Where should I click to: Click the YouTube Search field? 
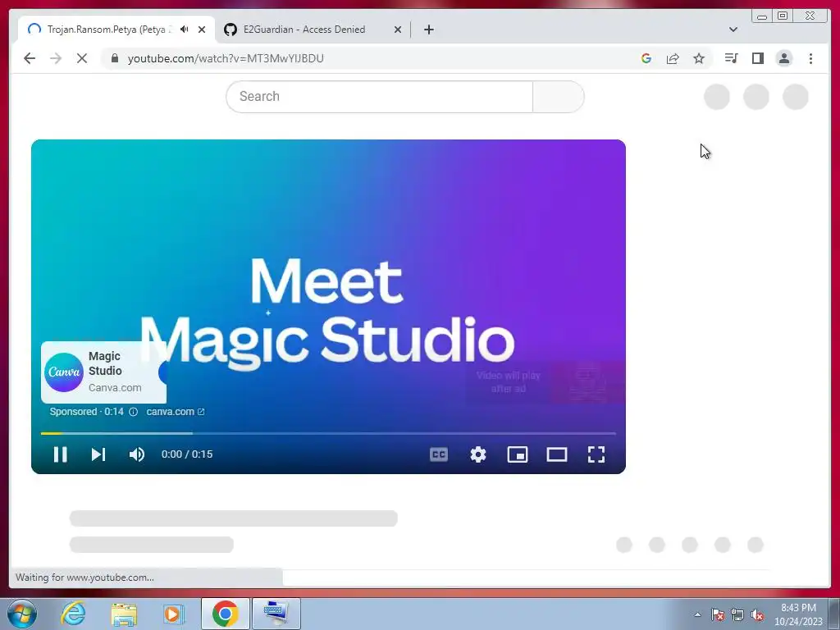pyautogui.click(x=379, y=97)
